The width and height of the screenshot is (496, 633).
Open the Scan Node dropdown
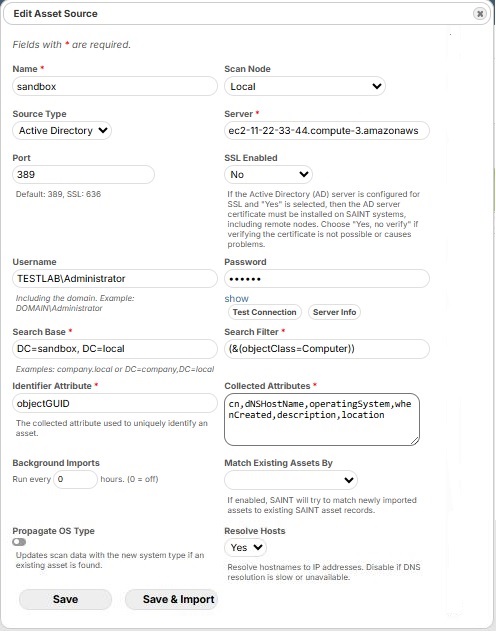pos(305,86)
